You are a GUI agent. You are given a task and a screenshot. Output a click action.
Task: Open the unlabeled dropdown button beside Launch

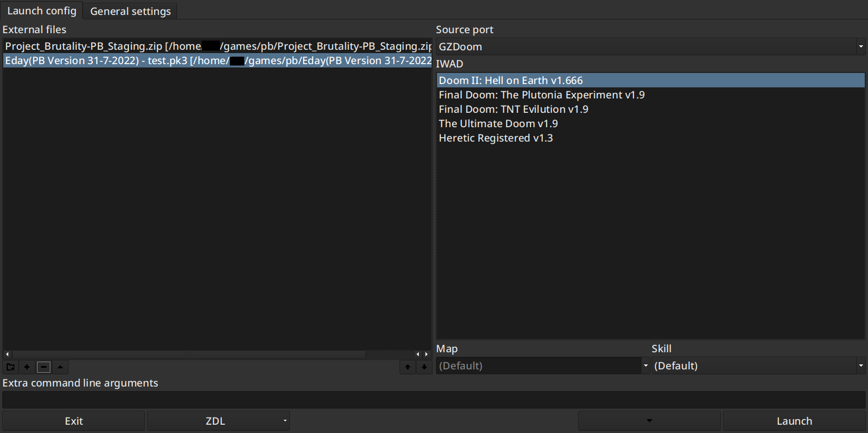[649, 421]
